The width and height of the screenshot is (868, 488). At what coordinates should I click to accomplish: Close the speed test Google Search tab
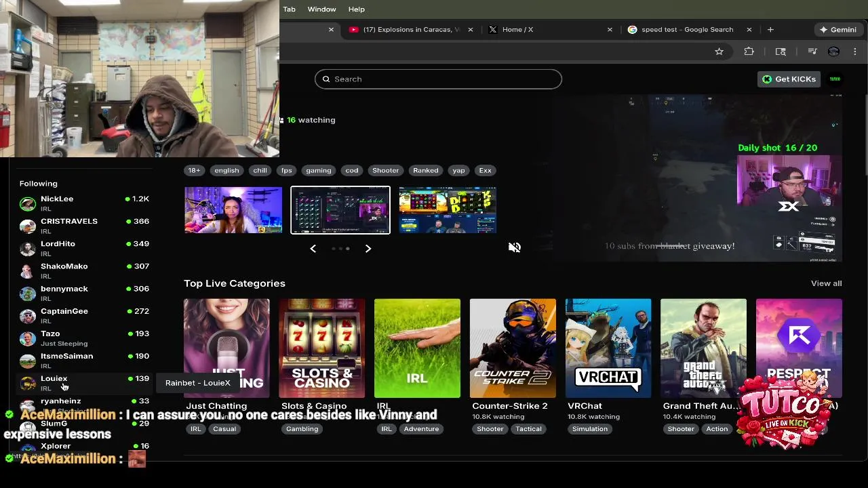point(749,30)
